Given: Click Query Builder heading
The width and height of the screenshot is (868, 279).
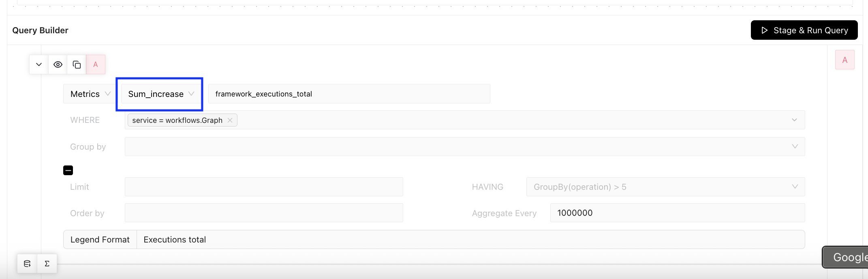Looking at the screenshot, I should 40,30.
